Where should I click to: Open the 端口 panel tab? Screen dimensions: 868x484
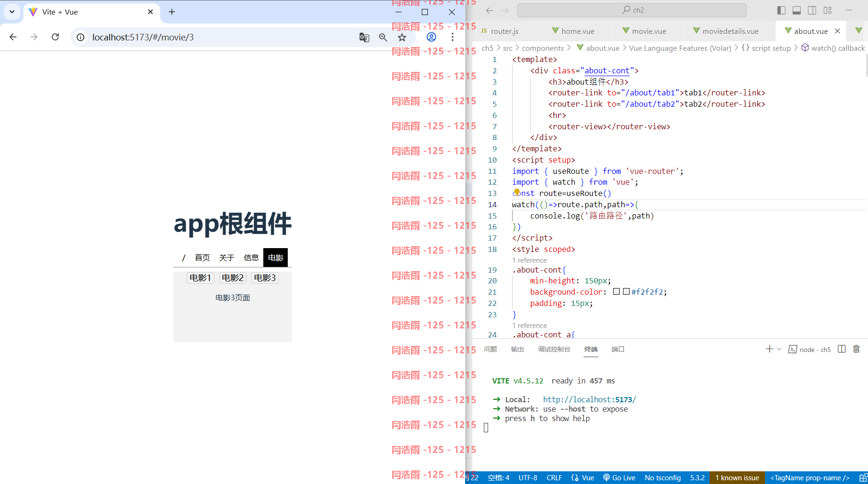tap(618, 349)
